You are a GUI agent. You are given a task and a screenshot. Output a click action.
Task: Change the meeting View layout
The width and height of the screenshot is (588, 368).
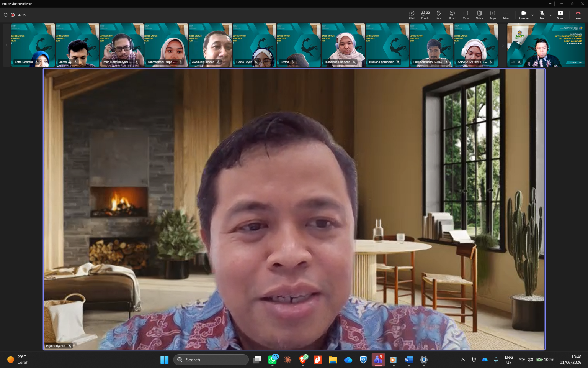click(x=465, y=15)
